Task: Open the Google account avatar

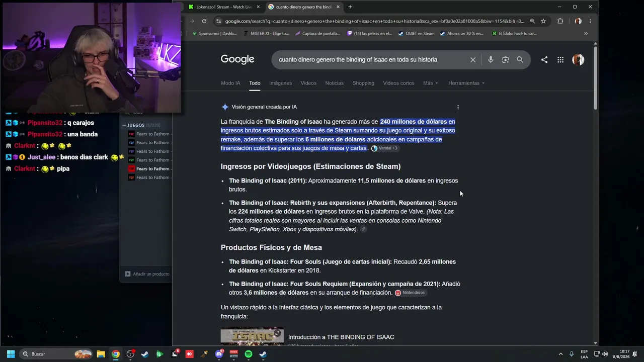Action: coord(578,60)
